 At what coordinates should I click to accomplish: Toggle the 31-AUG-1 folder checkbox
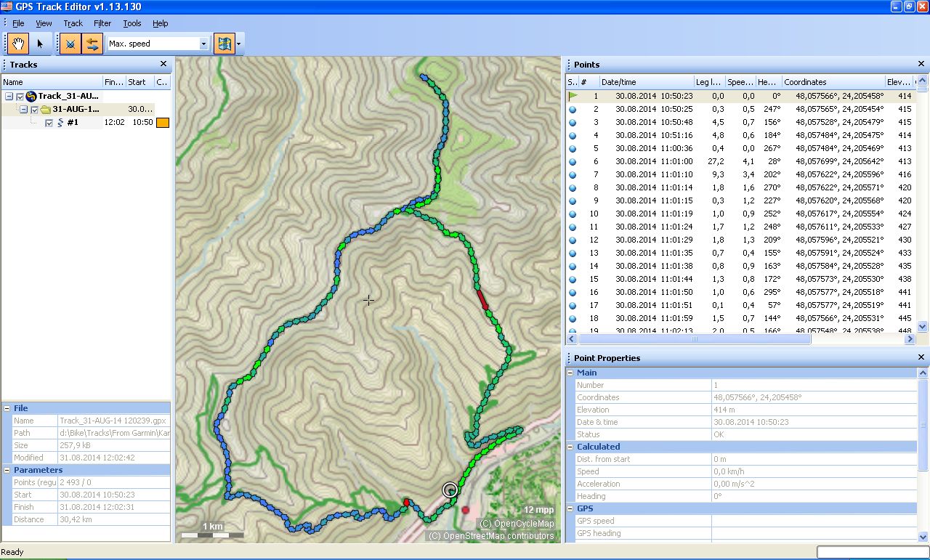(34, 109)
